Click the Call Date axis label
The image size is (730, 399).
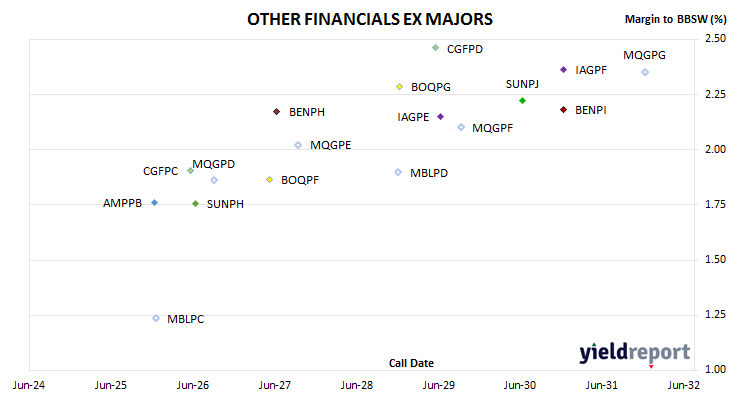point(411,363)
